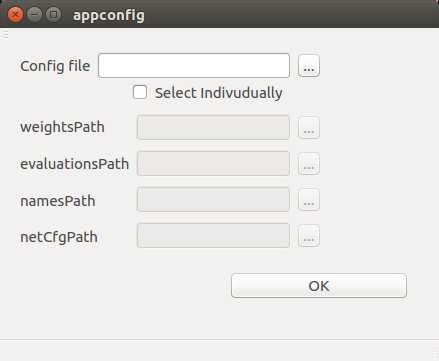439x361 pixels.
Task: Maximize the appconfig window
Action: pos(53,15)
